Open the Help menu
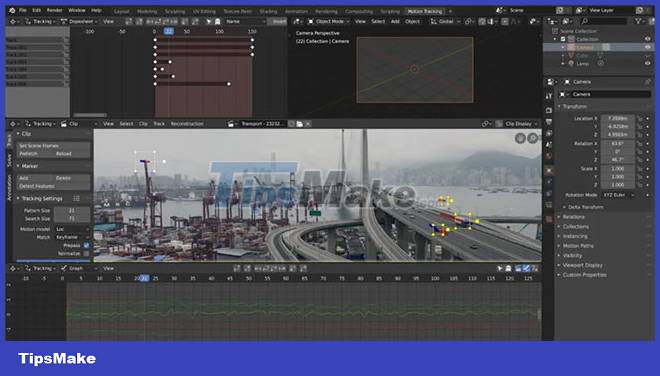The height and width of the screenshot is (376, 660). [96, 11]
